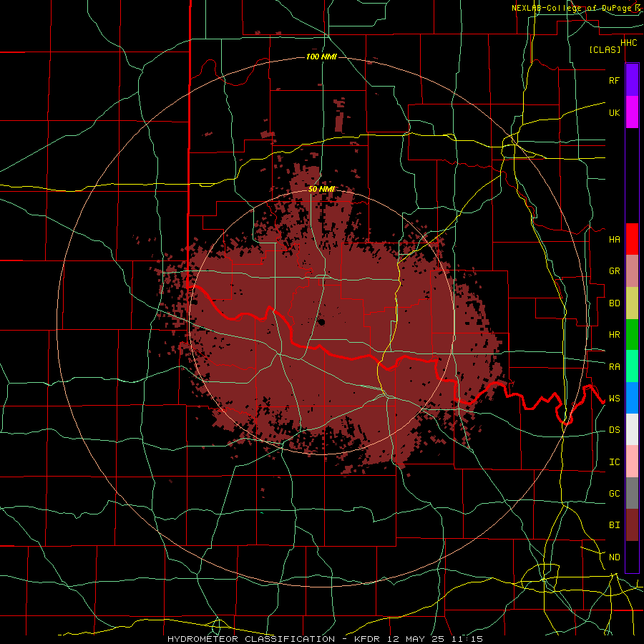Viewport: 644px width, 644px height.
Task: Click the brown BI legend swatch
Action: (x=632, y=525)
